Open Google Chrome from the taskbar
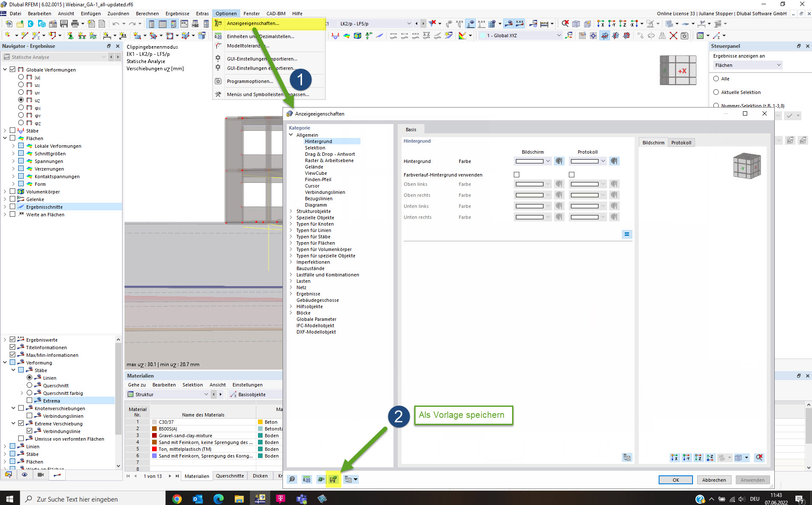The width and height of the screenshot is (812, 505). pos(177,499)
